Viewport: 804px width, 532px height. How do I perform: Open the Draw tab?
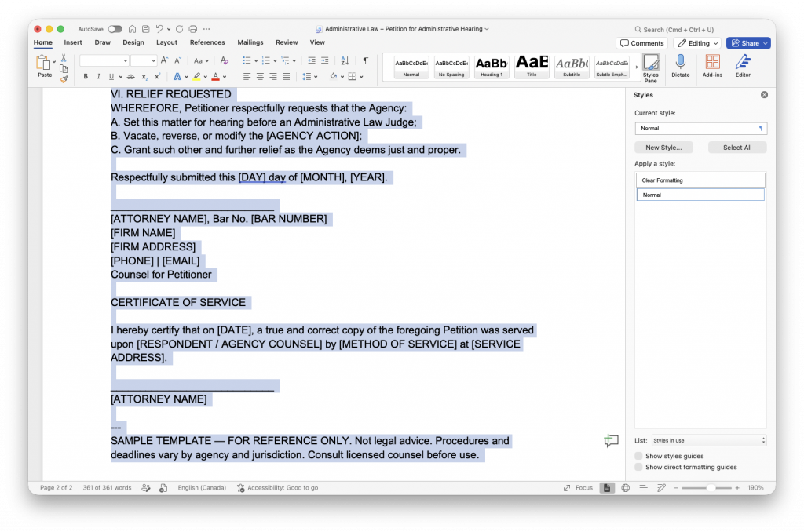tap(103, 42)
